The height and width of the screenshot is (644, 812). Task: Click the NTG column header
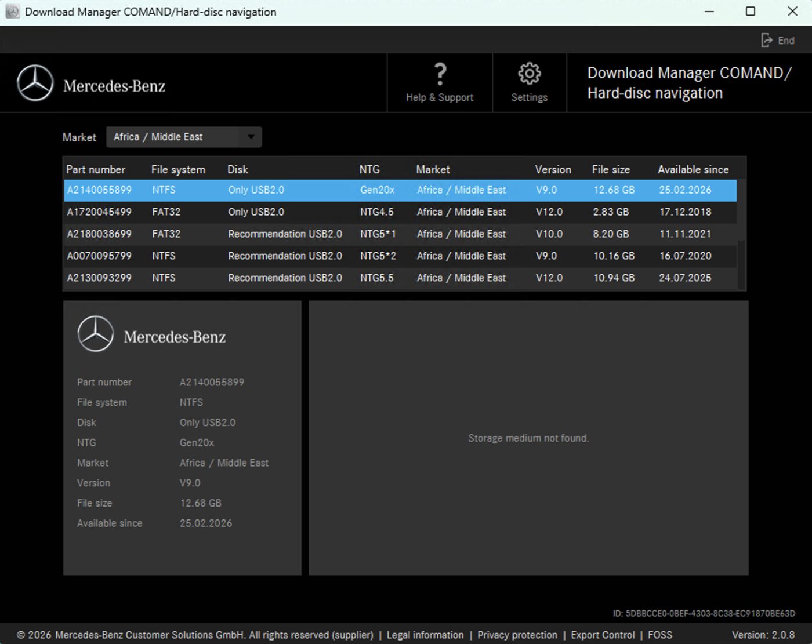(369, 169)
